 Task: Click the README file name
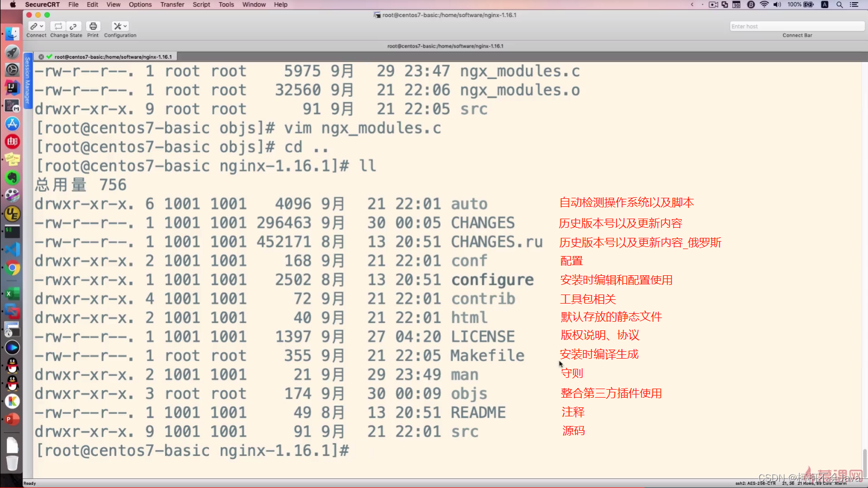478,413
